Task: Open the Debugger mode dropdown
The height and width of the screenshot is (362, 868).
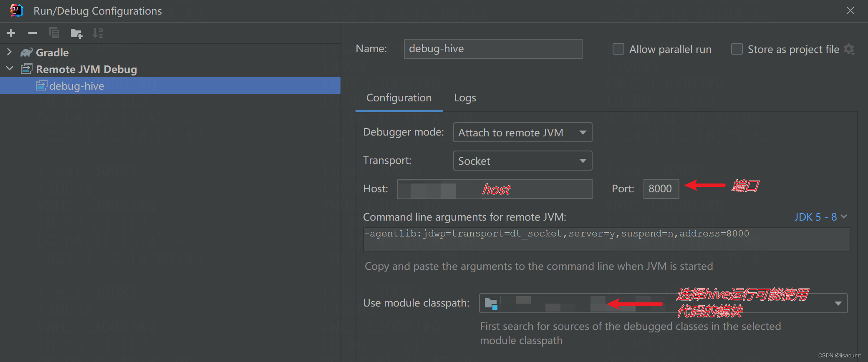Action: (522, 133)
